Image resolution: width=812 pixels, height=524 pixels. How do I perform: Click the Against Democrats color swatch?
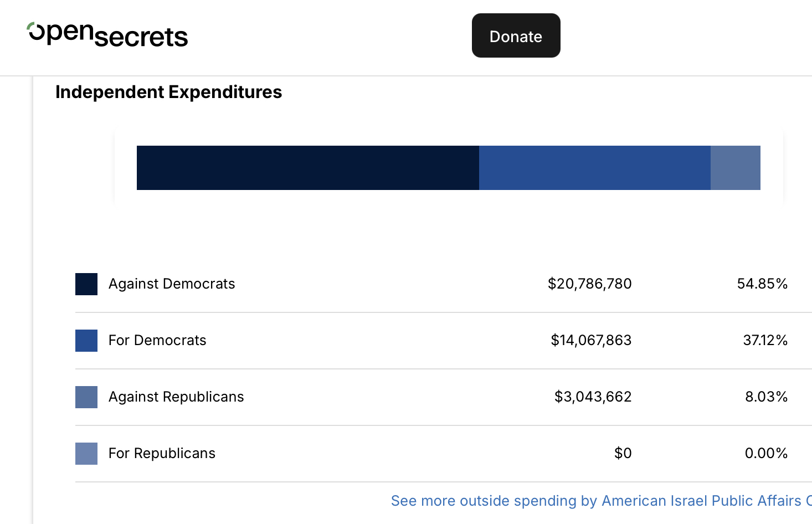point(86,284)
